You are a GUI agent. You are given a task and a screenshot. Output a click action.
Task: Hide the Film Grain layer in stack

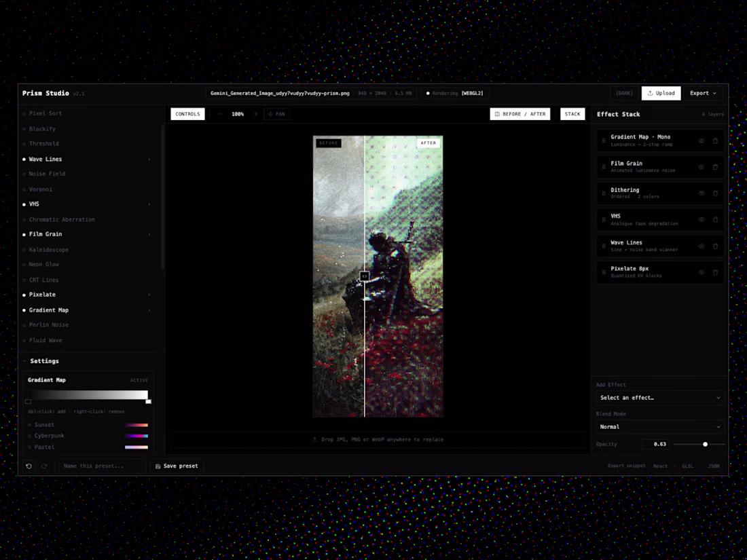(702, 167)
